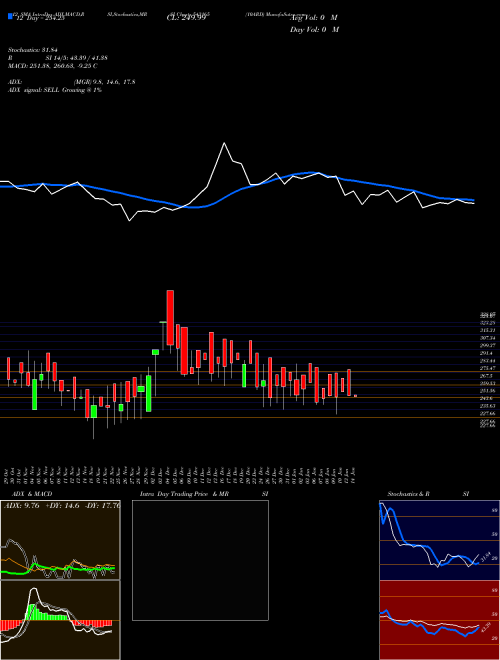500x660 pixels.
Task: Click the tallest red candlestick in December
Action: pyautogui.click(x=170, y=318)
